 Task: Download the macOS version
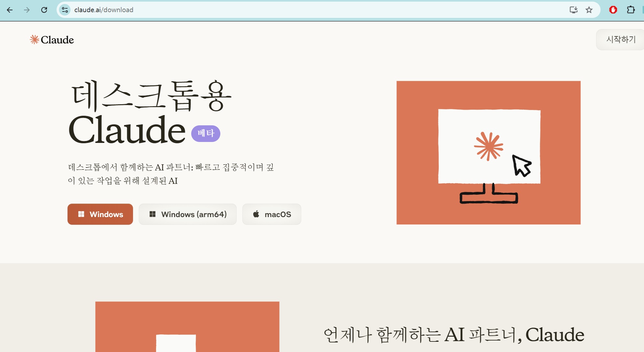coord(271,214)
